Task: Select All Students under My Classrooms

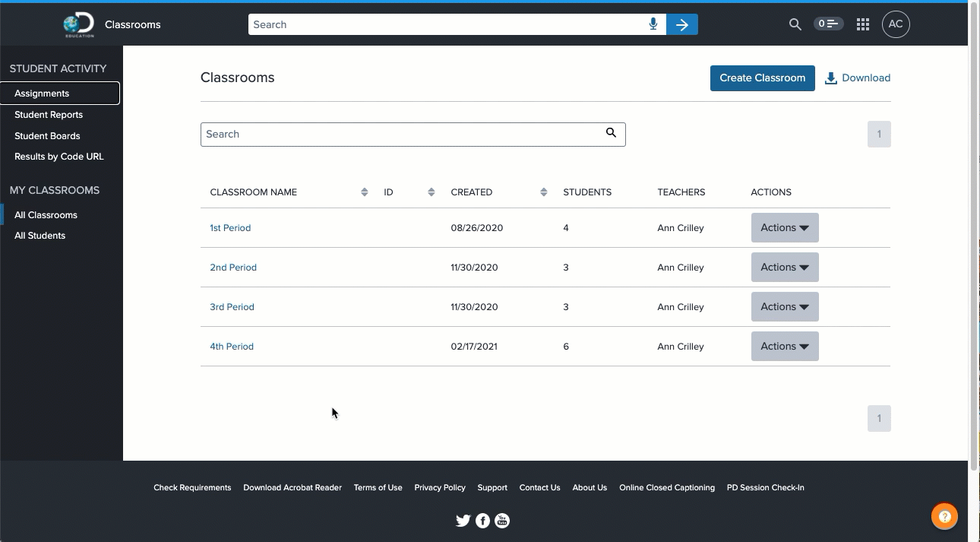Action: tap(40, 235)
